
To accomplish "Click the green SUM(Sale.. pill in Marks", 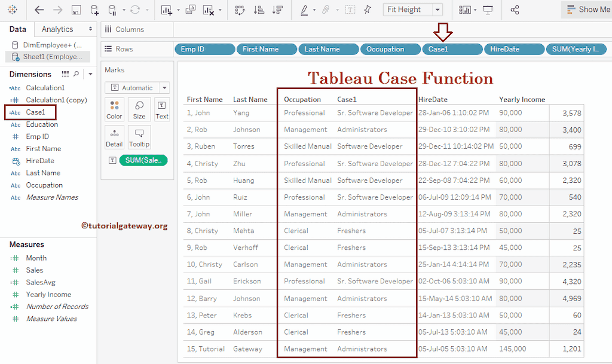I will [143, 160].
